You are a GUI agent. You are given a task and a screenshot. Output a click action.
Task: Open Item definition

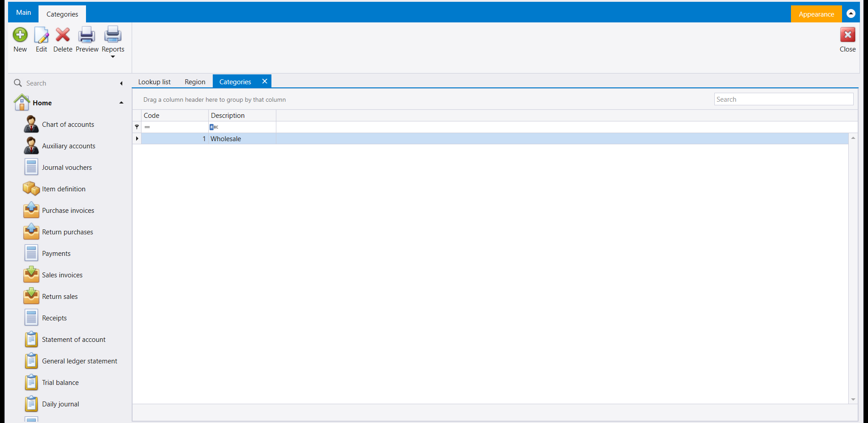click(x=64, y=189)
